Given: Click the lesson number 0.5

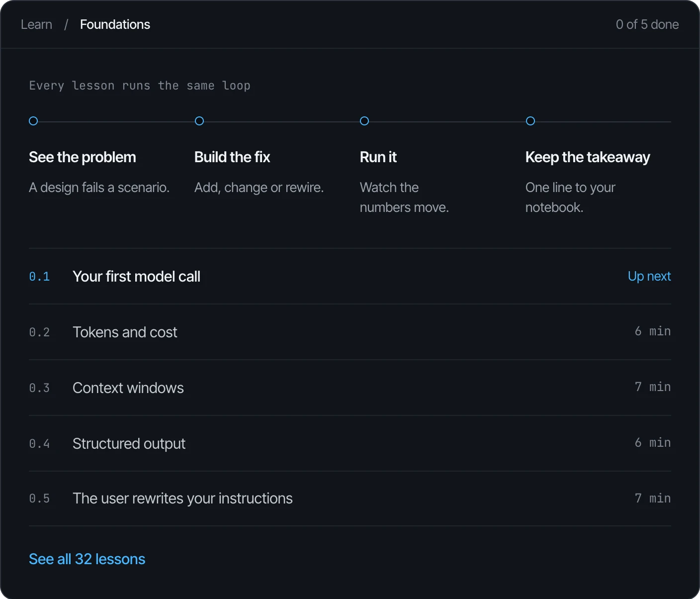Looking at the screenshot, I should point(39,499).
